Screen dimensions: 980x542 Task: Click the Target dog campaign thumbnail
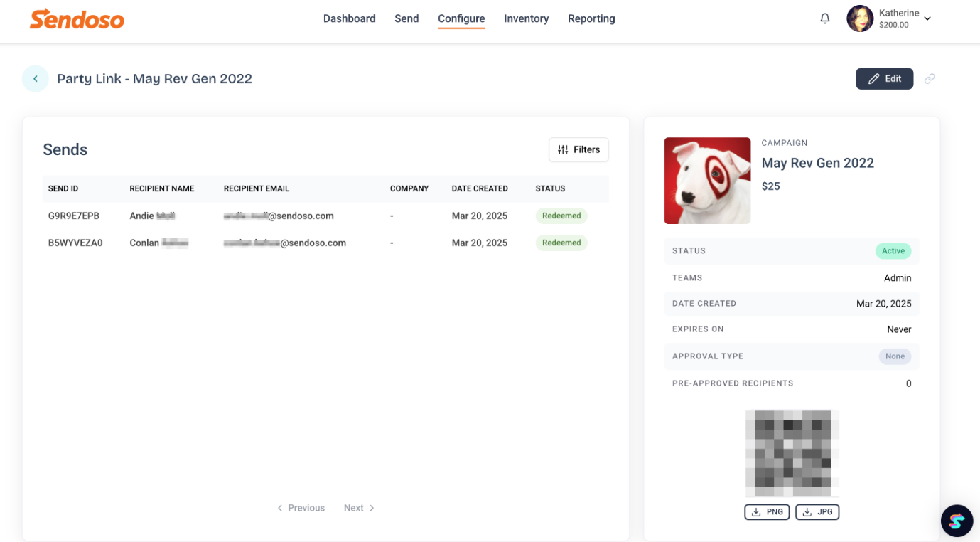point(707,181)
